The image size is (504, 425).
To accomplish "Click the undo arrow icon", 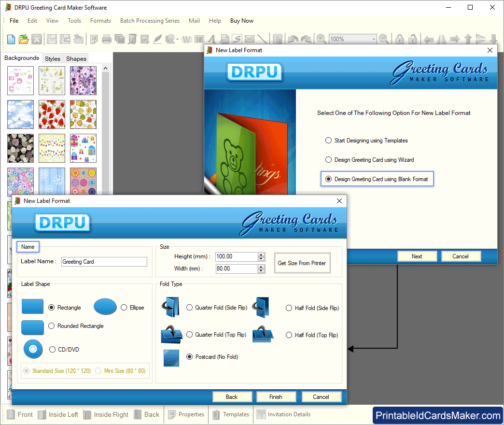I will point(293,39).
